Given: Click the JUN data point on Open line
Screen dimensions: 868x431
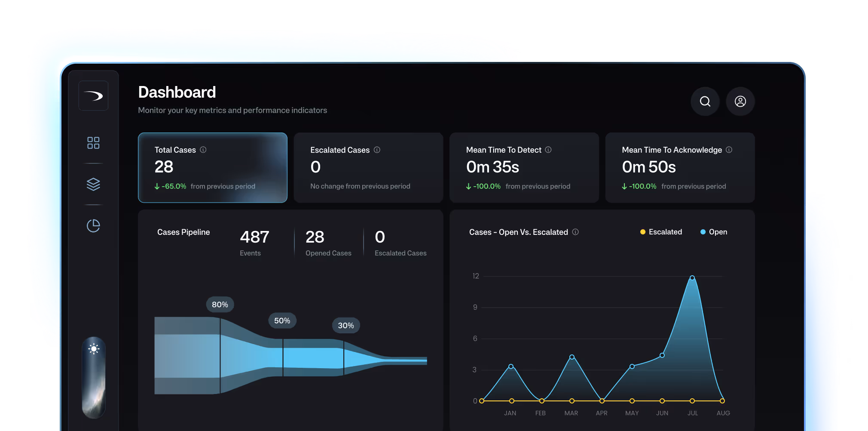Looking at the screenshot, I should click(x=662, y=355).
